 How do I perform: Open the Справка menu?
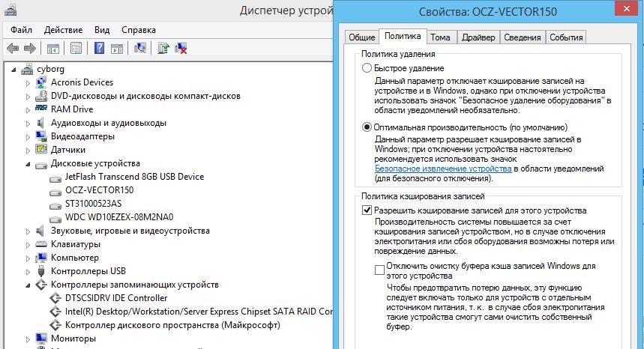139,30
